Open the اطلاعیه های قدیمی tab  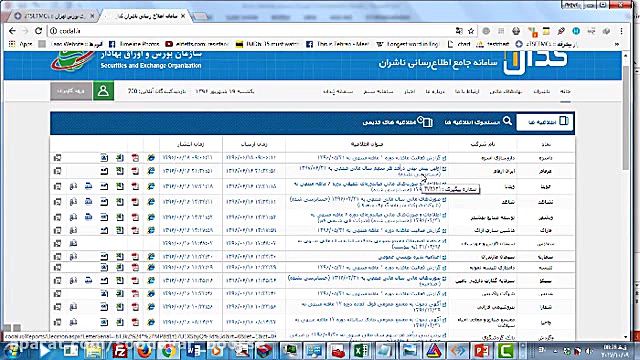397,122
